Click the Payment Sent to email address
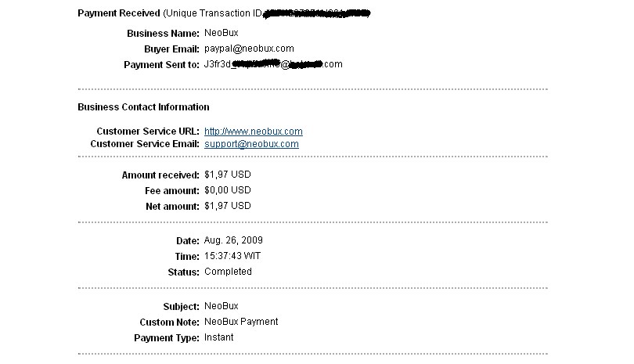Viewport: 634px width, 364px height. pyautogui.click(x=273, y=64)
